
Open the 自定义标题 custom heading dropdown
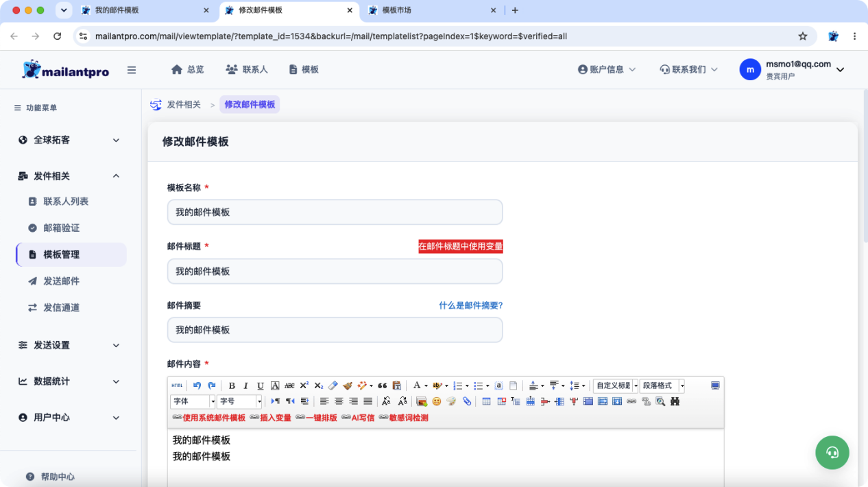[x=616, y=385]
